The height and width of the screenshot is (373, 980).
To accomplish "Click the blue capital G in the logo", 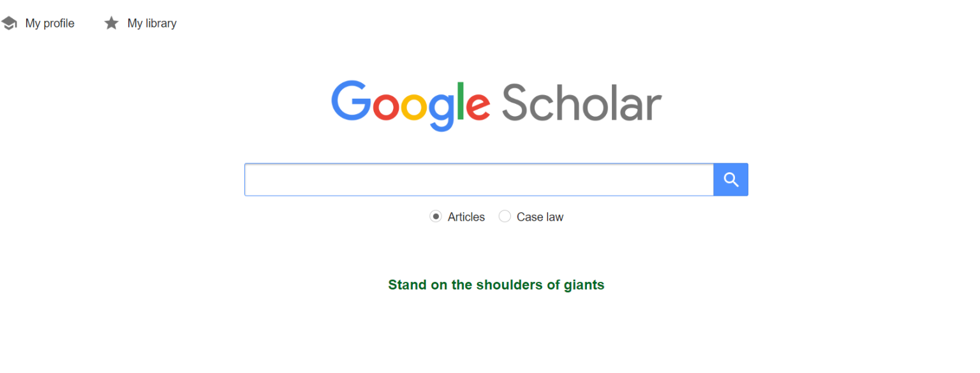I will click(x=350, y=101).
